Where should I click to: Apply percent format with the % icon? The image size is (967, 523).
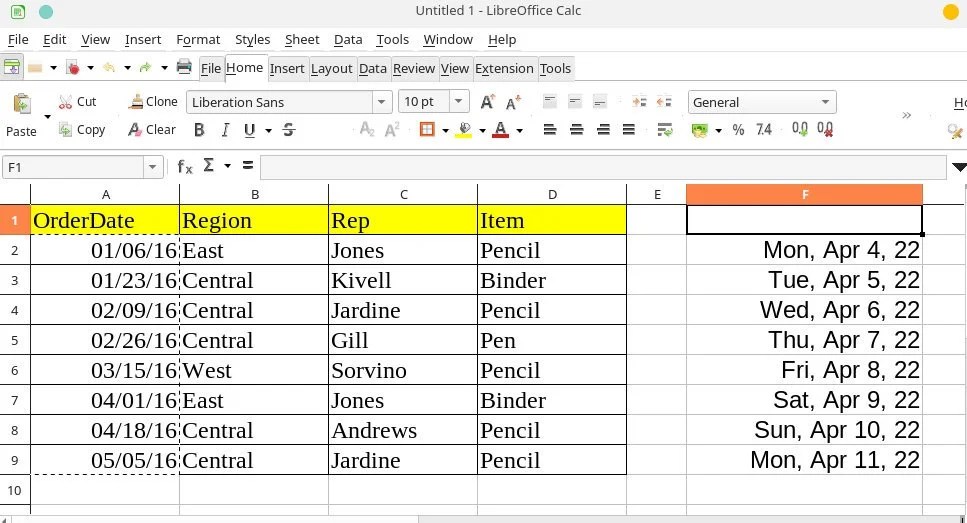pos(738,130)
